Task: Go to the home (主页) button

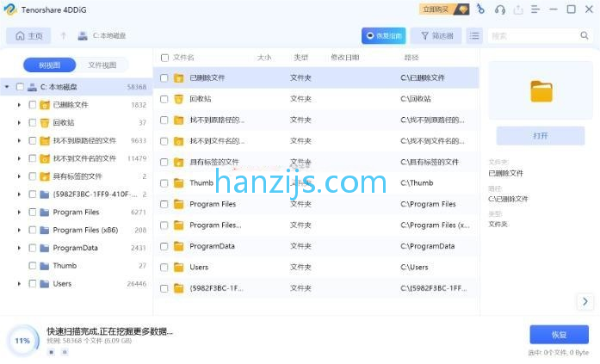Action: (28, 36)
